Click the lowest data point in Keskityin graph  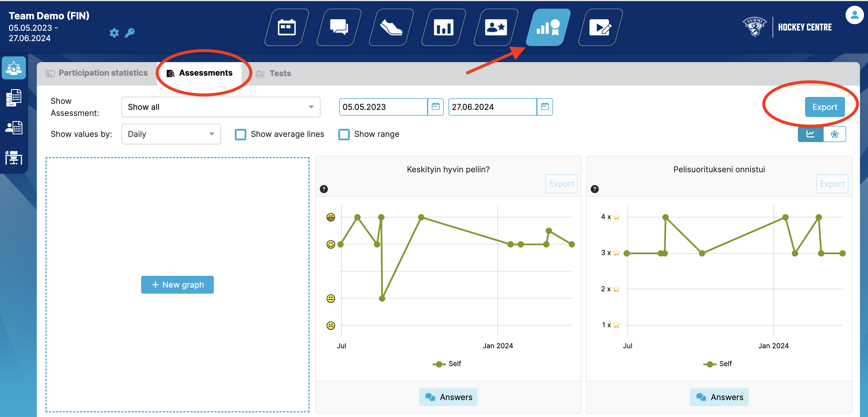[382, 298]
